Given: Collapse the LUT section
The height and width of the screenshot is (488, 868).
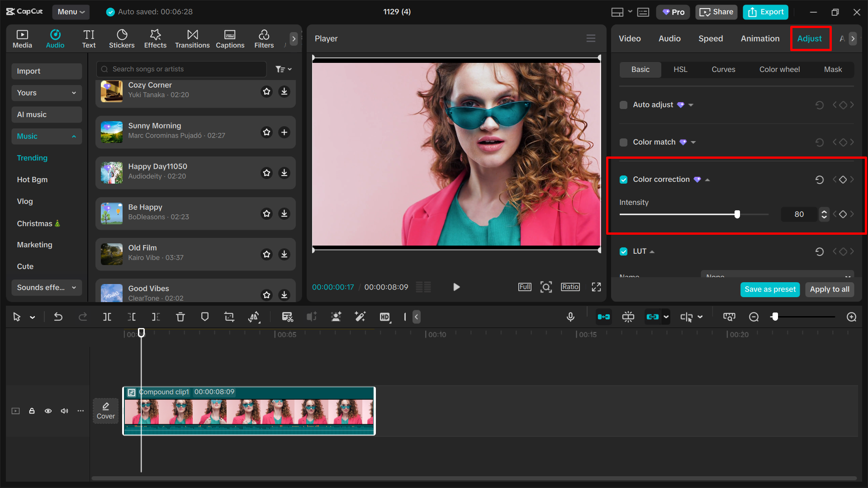Looking at the screenshot, I should [652, 251].
